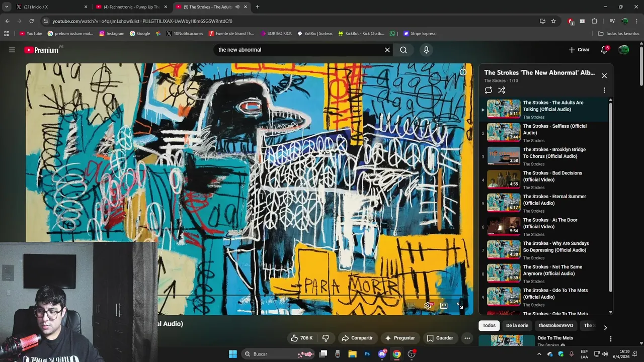Play Bad Decisions (Official Video)
Image resolution: width=644 pixels, height=362 pixels.
click(x=544, y=179)
